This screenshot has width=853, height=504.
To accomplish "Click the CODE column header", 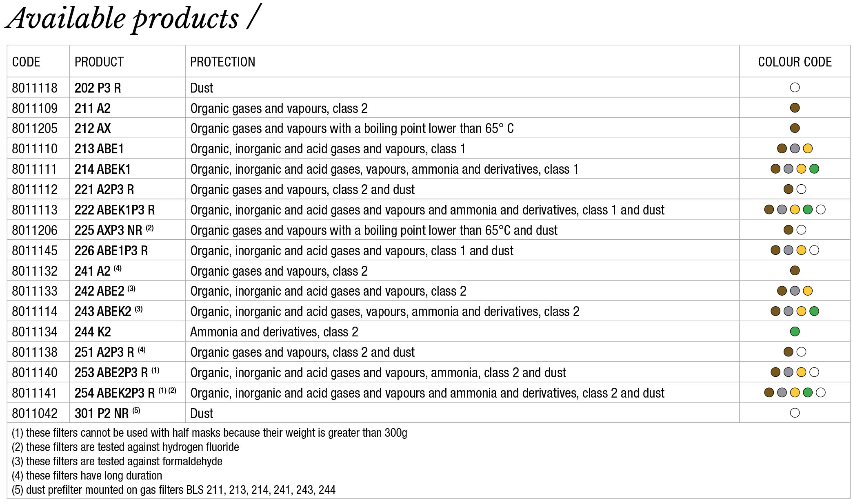I will pyautogui.click(x=26, y=62).
